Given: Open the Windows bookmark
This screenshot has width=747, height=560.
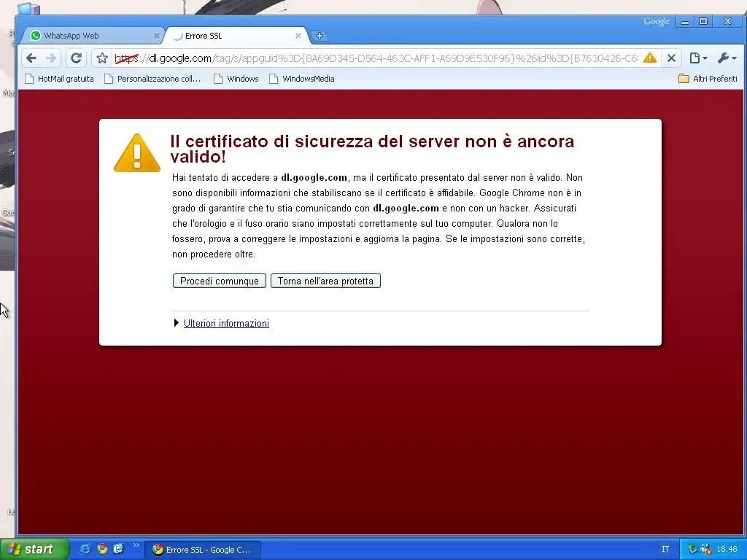Looking at the screenshot, I should [x=236, y=79].
